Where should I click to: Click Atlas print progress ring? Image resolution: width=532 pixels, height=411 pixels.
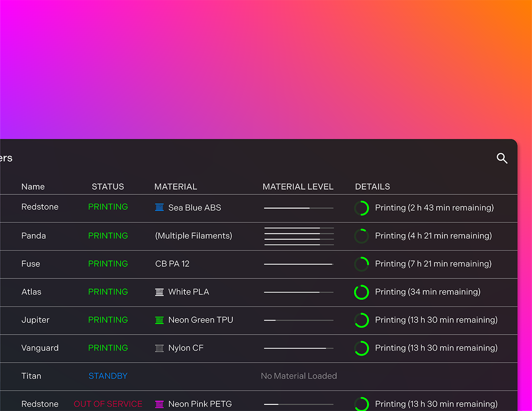361,292
